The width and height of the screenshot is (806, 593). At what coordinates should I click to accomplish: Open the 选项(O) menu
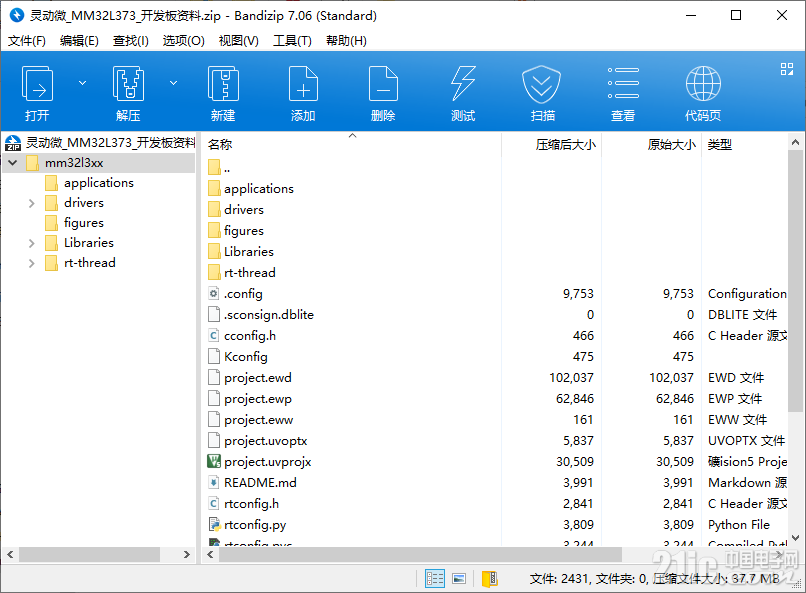[184, 41]
